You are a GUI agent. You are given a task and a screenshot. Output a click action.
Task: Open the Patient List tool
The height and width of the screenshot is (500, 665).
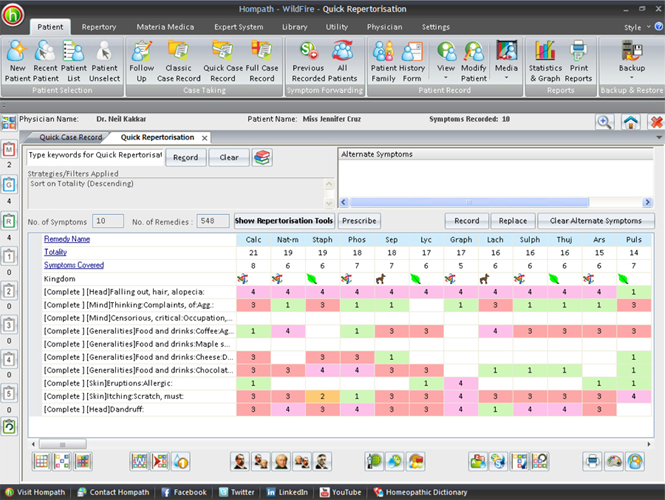[x=73, y=61]
